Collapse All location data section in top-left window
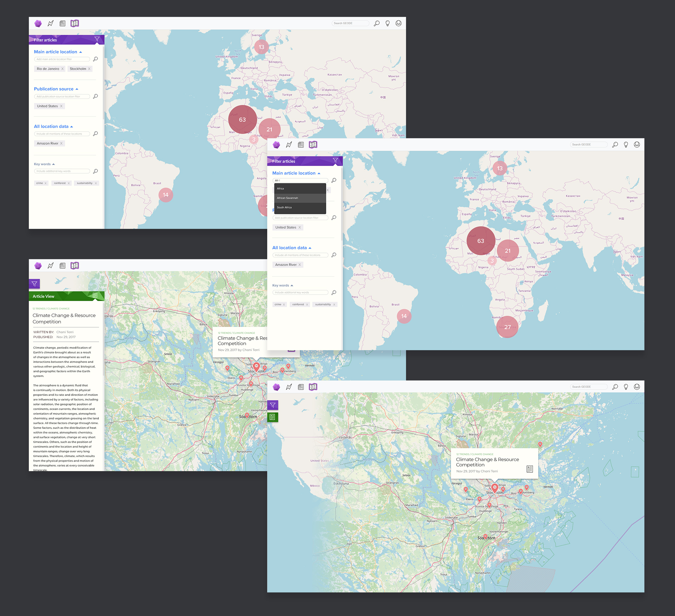 pos(72,127)
